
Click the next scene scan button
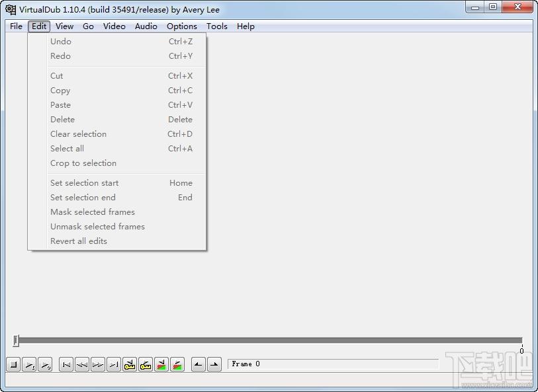pos(177,365)
